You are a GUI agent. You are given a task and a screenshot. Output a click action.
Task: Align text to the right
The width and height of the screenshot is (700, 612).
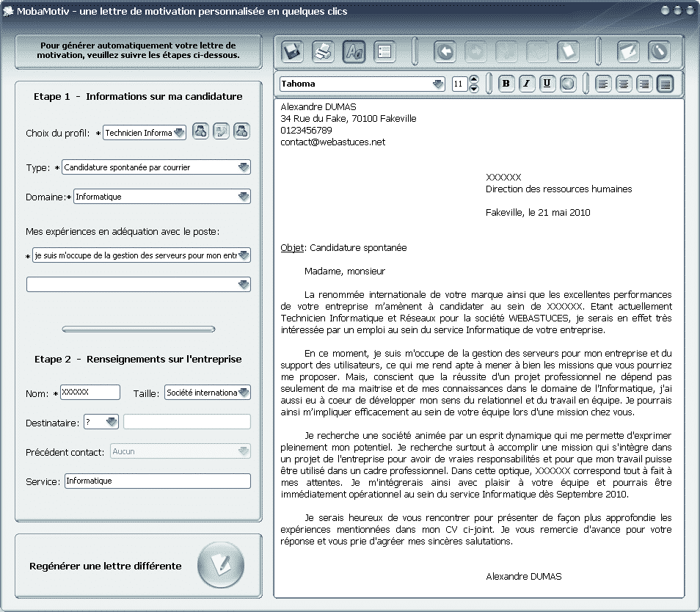tap(644, 84)
